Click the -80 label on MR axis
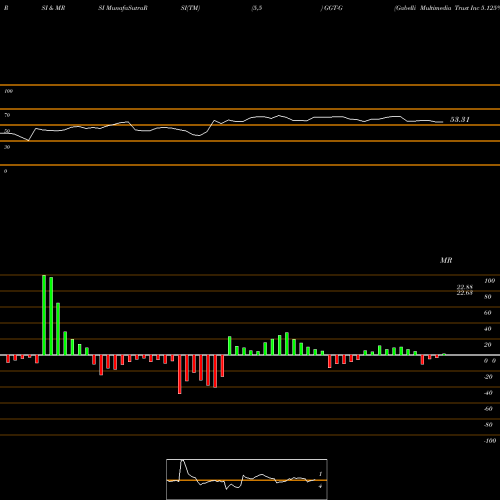500x500 pixels. pyautogui.click(x=488, y=425)
